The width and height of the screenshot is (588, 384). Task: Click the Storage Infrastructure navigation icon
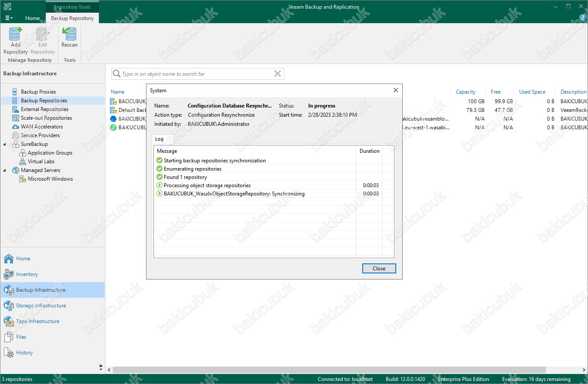coord(9,306)
